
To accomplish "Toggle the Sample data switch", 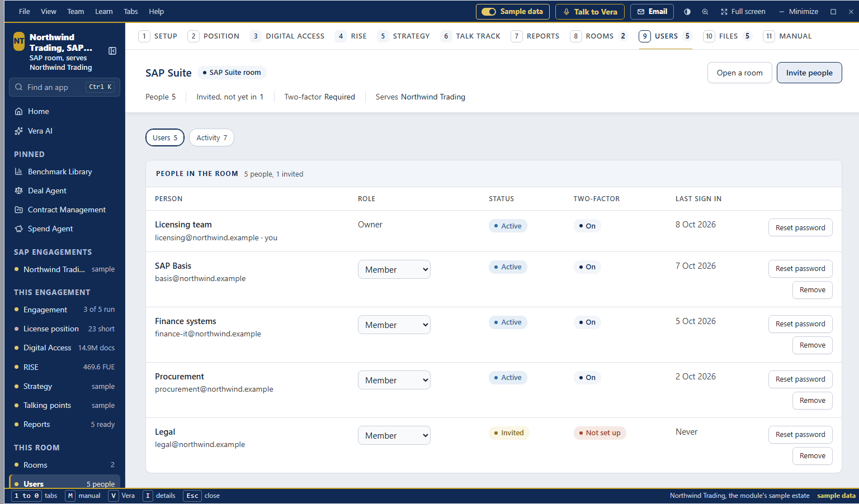I will pyautogui.click(x=489, y=12).
